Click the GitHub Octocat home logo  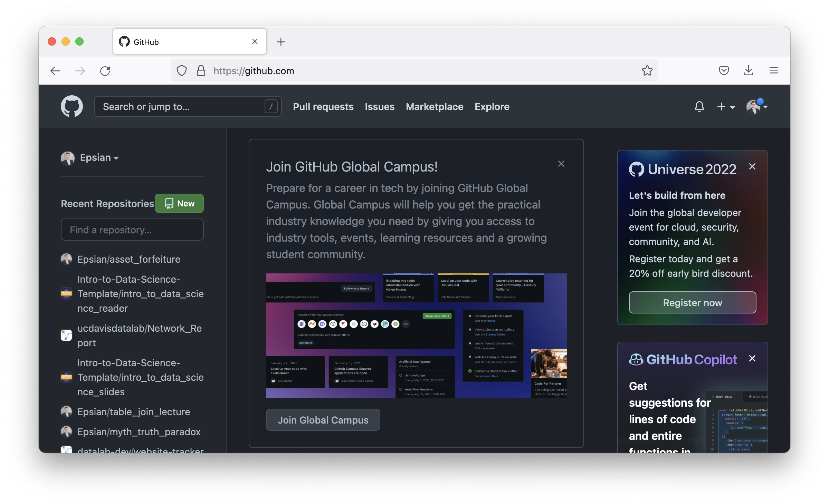tap(72, 106)
